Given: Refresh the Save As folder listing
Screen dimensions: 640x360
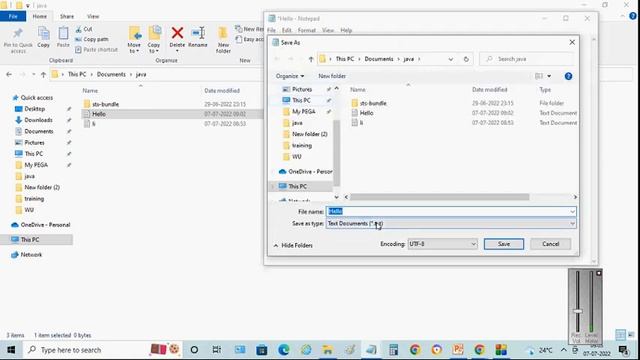Looking at the screenshot, I should pos(466,59).
